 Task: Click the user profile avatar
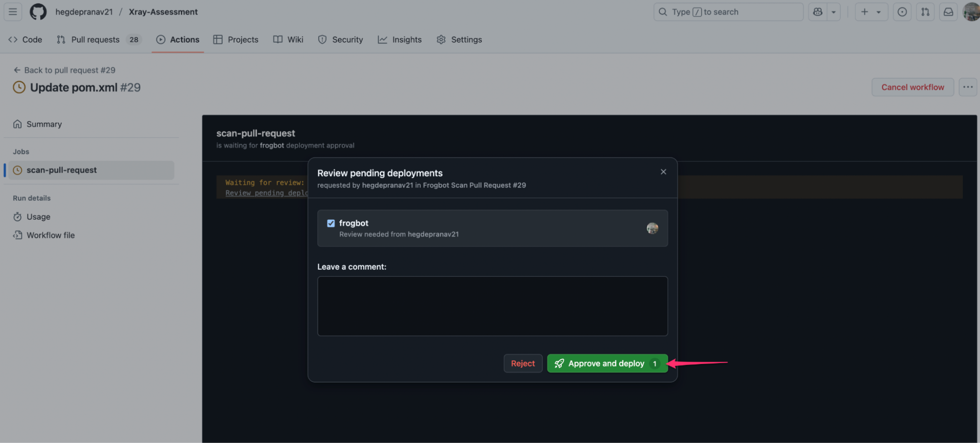click(x=971, y=12)
